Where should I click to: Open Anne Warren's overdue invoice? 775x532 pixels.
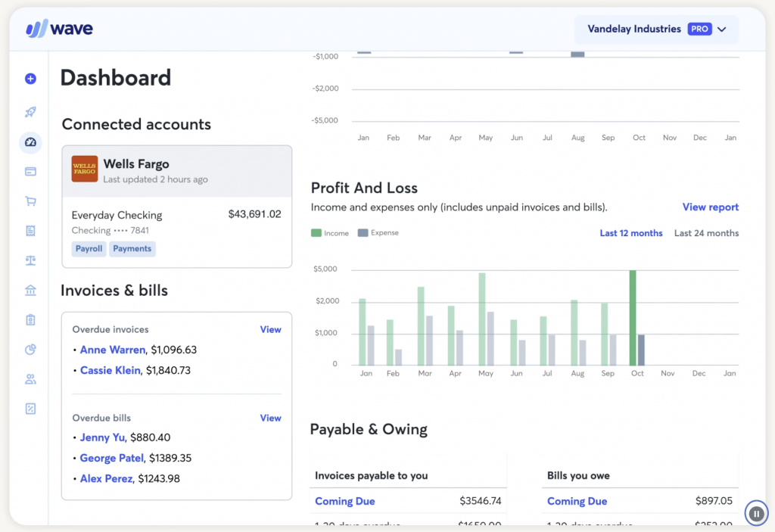tap(113, 350)
